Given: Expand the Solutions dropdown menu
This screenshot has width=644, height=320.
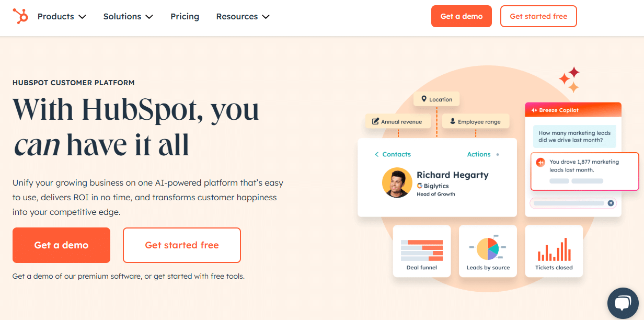Looking at the screenshot, I should [x=128, y=17].
